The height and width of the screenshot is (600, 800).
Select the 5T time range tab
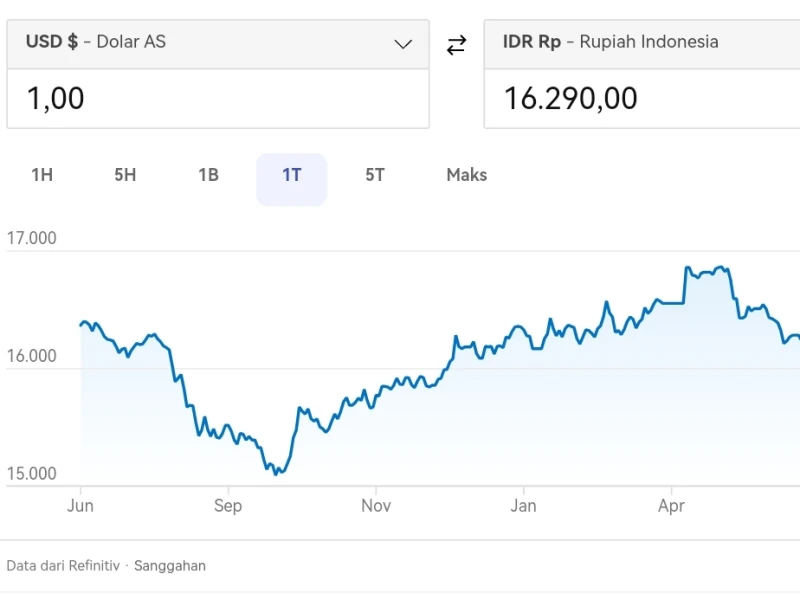375,175
